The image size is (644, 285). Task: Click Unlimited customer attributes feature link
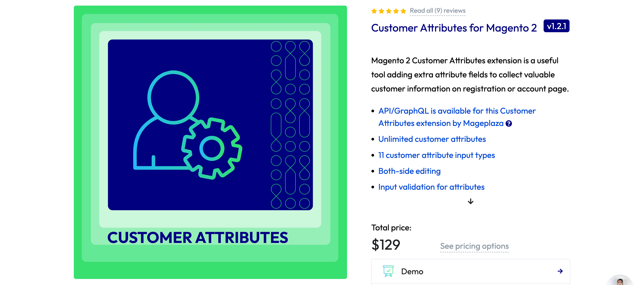[x=432, y=139]
